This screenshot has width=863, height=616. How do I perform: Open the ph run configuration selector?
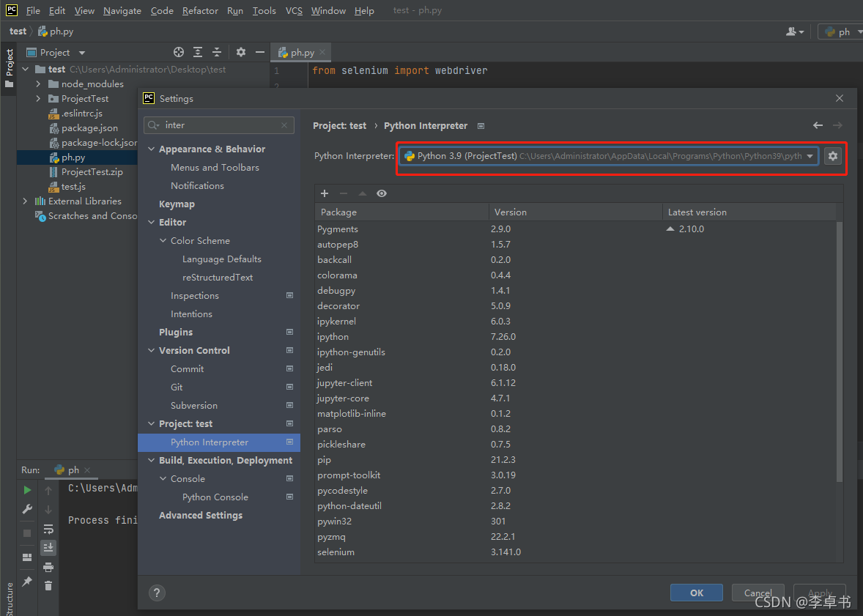click(840, 32)
